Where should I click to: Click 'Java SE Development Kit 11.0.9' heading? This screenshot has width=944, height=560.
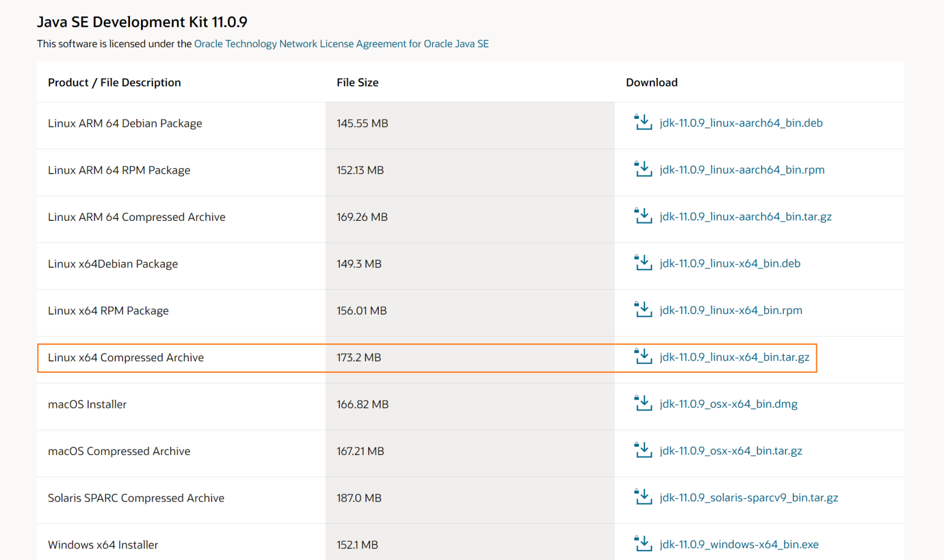click(142, 22)
